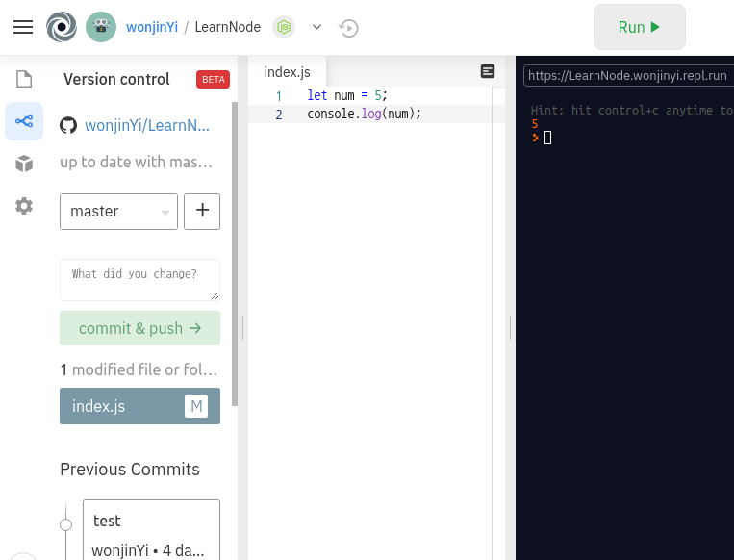Image resolution: width=734 pixels, height=560 pixels.
Task: Click the wonjinYi username link
Action: pyautogui.click(x=152, y=27)
